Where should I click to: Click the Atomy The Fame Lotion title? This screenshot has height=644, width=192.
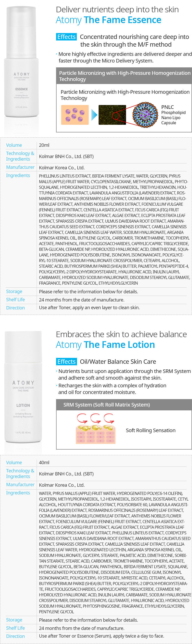(105, 345)
